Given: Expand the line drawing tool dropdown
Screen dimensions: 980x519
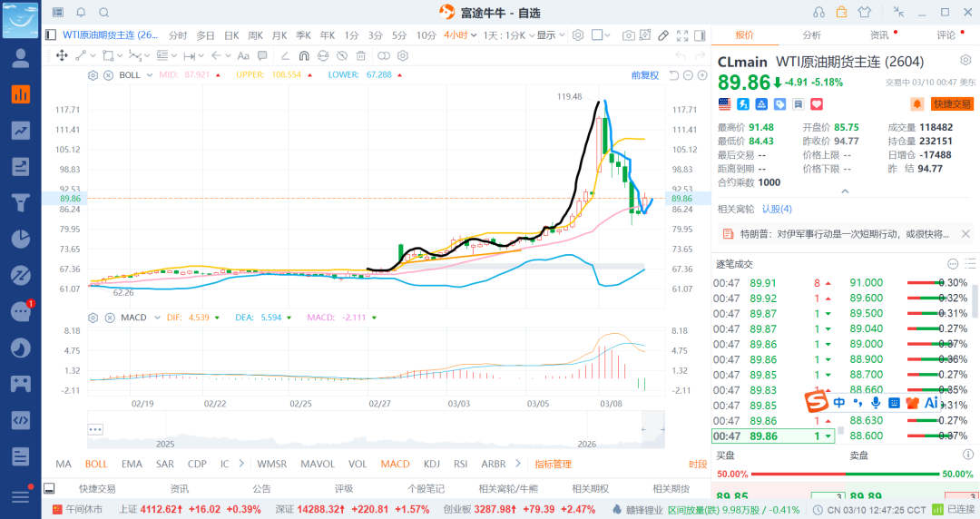Looking at the screenshot, I should (93, 55).
